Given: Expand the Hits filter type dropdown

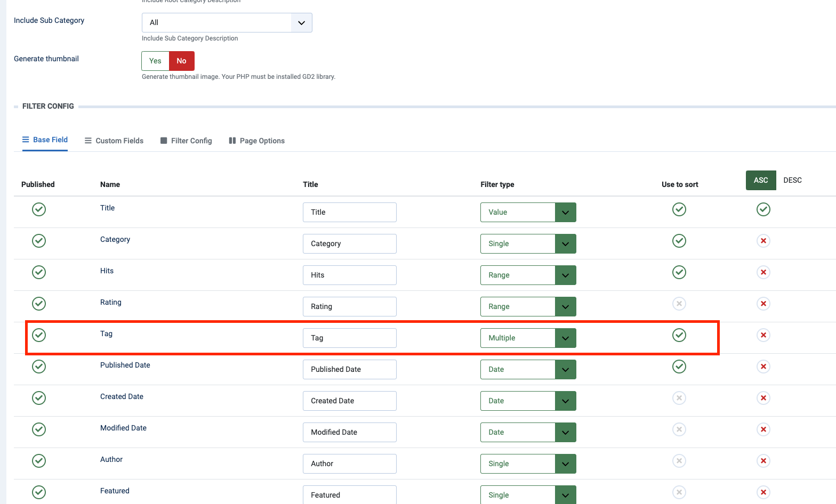Looking at the screenshot, I should pyautogui.click(x=528, y=275).
